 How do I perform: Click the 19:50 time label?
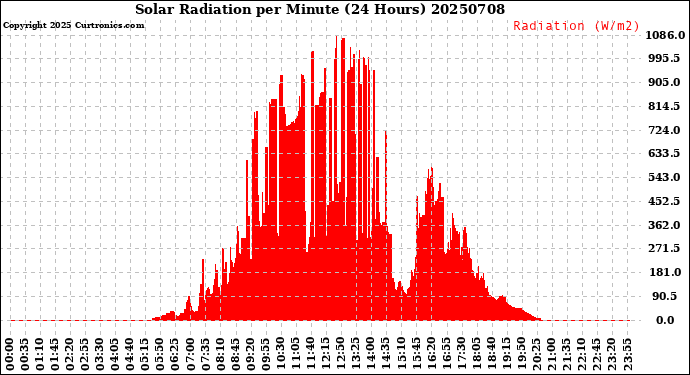click(521, 355)
